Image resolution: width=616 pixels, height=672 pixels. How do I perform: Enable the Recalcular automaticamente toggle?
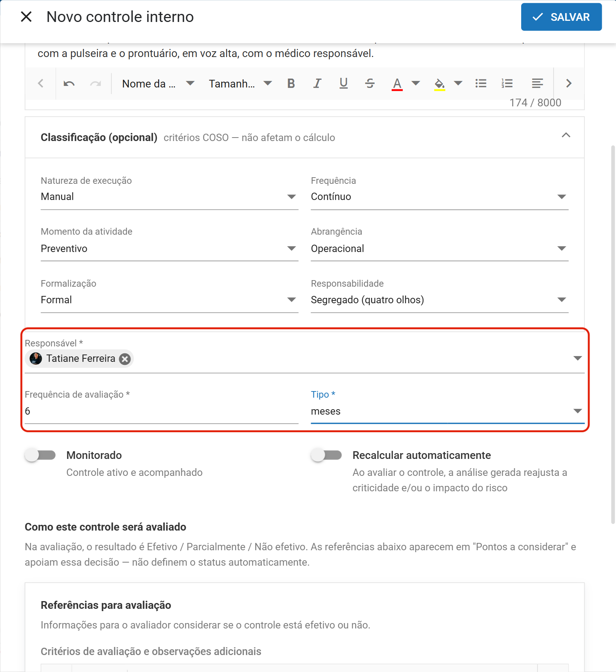(327, 455)
